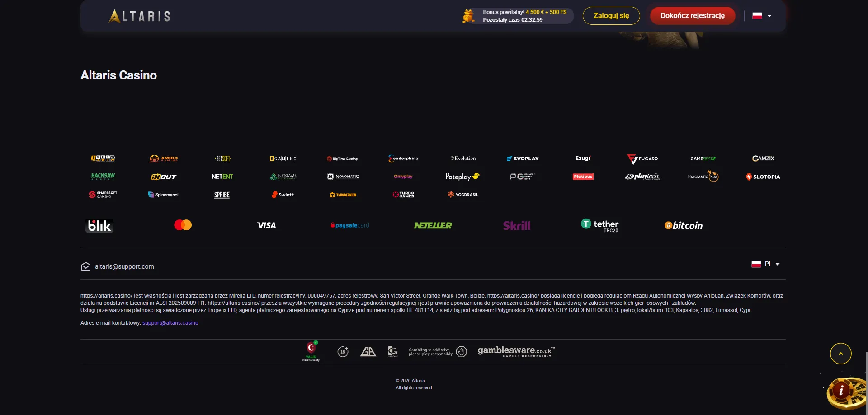Viewport: 868px width, 415px height.
Task: Select the Onlyplay provider logo
Action: 403,177
